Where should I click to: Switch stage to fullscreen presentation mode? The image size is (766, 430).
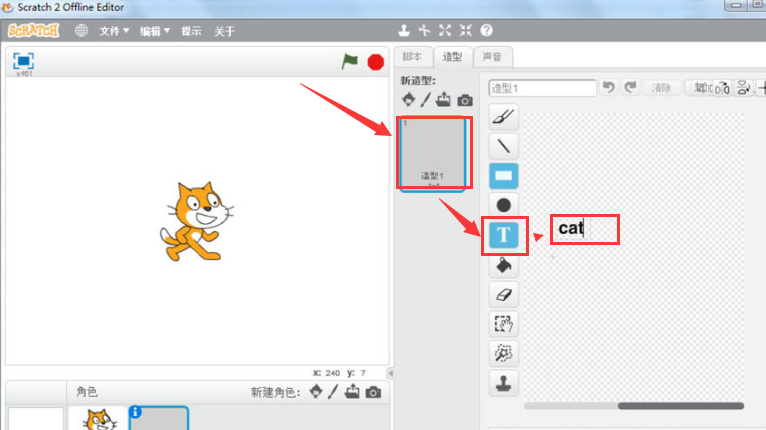point(23,61)
